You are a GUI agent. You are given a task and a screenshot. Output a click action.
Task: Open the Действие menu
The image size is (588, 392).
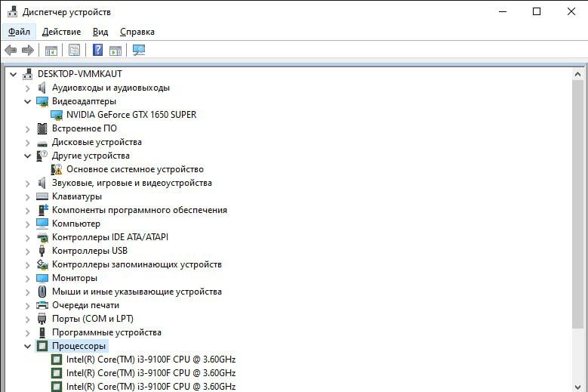pyautogui.click(x=61, y=32)
